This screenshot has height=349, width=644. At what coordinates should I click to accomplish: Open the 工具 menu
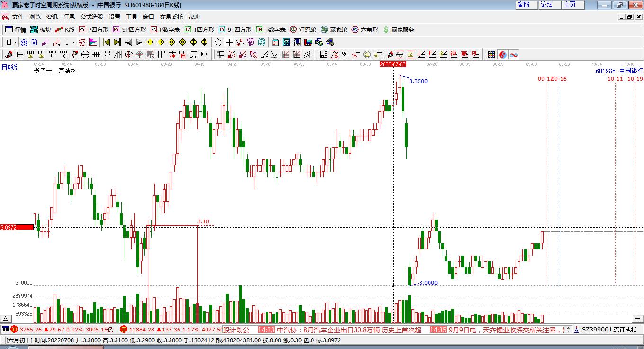click(132, 17)
